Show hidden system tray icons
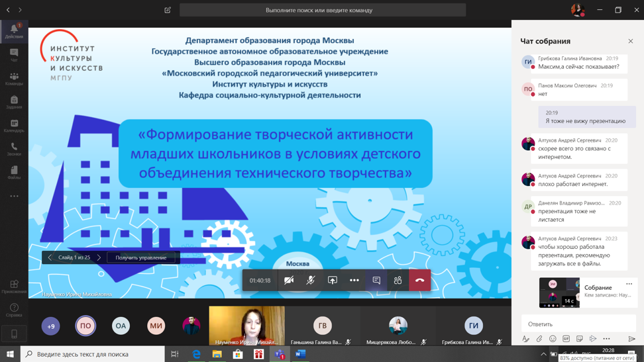Screen dimensions: 644x362 coord(543,354)
